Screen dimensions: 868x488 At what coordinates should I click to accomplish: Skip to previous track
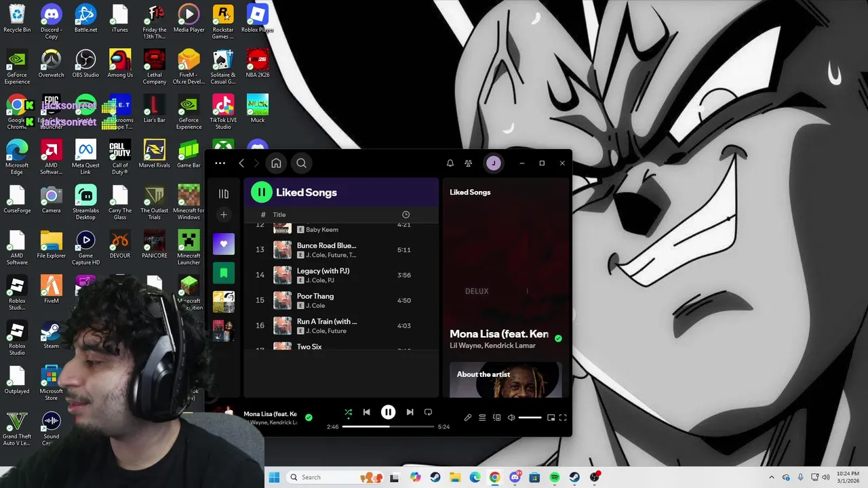tap(366, 412)
